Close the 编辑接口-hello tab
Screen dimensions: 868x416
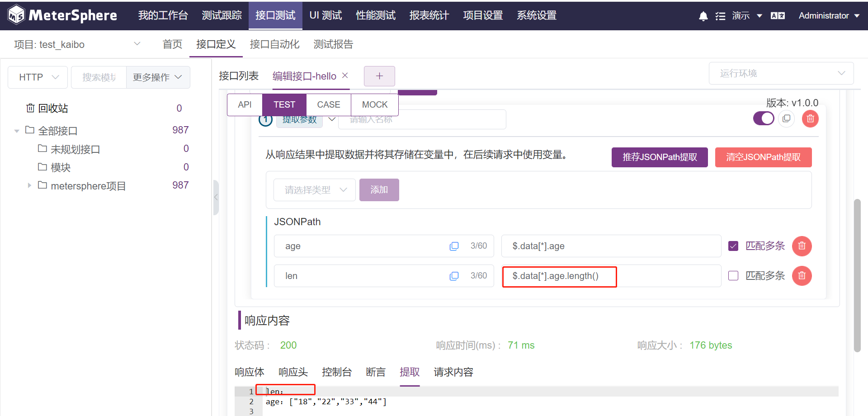345,76
